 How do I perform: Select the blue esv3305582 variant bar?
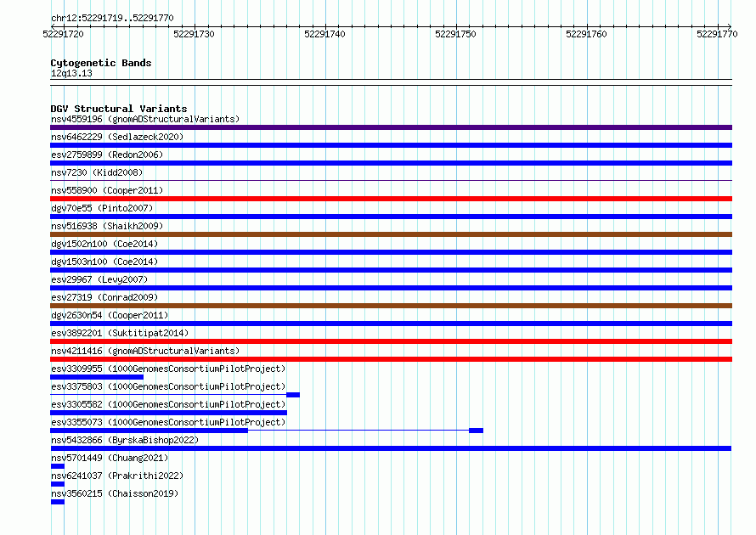tap(169, 413)
